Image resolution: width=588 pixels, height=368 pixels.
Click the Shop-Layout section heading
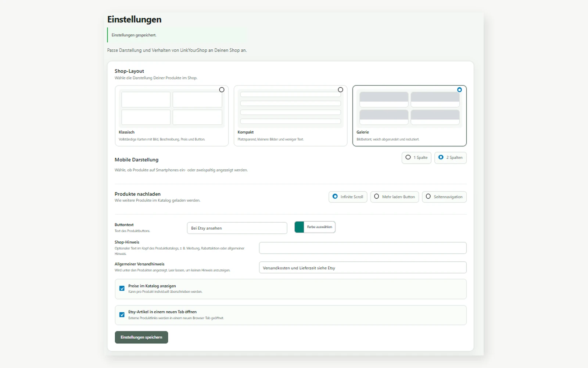[x=129, y=71]
